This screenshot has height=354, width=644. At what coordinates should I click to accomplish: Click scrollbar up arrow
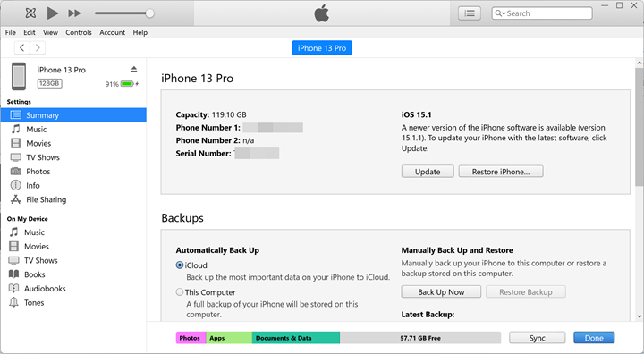coord(640,63)
